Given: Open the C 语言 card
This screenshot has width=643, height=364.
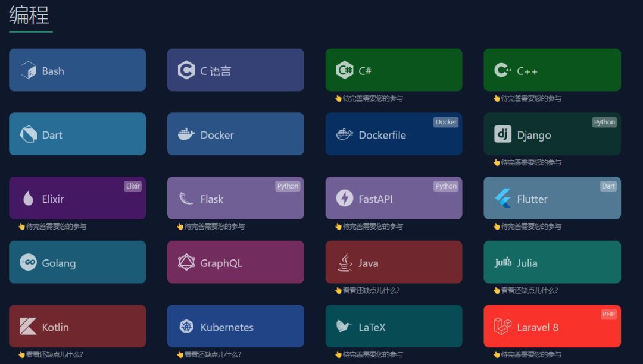Looking at the screenshot, I should click(x=236, y=70).
